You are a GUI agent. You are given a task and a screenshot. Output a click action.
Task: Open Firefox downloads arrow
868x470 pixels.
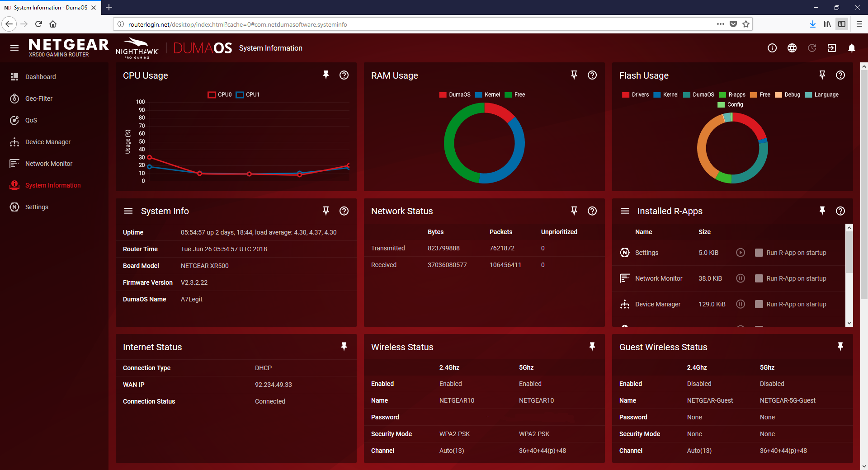(813, 24)
